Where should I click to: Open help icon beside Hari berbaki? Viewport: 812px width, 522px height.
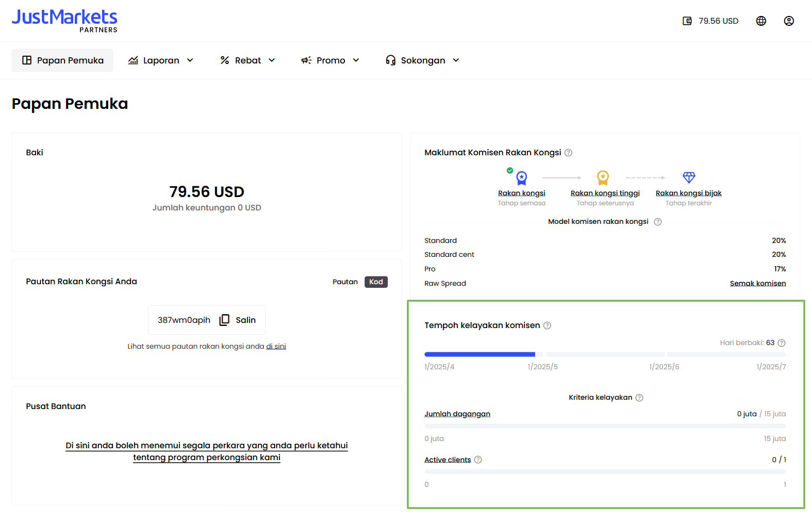[782, 343]
